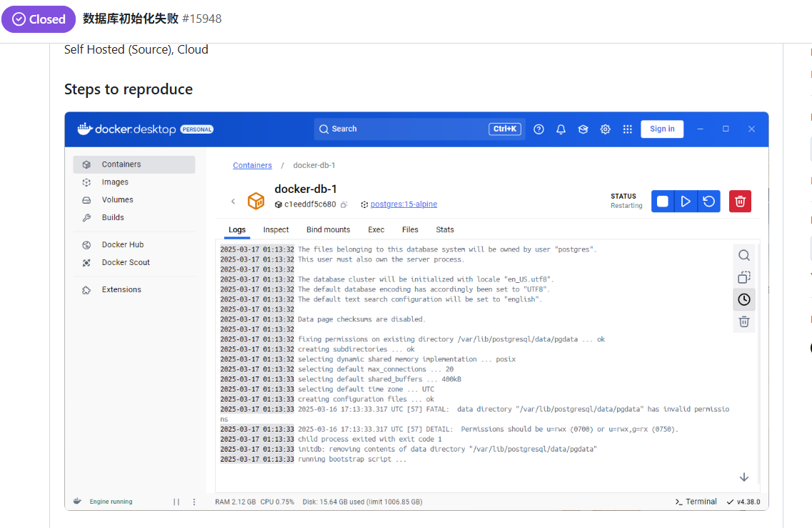Click the "RAM 2.12 GB" footer stat
The width and height of the screenshot is (812, 528).
[x=236, y=502]
